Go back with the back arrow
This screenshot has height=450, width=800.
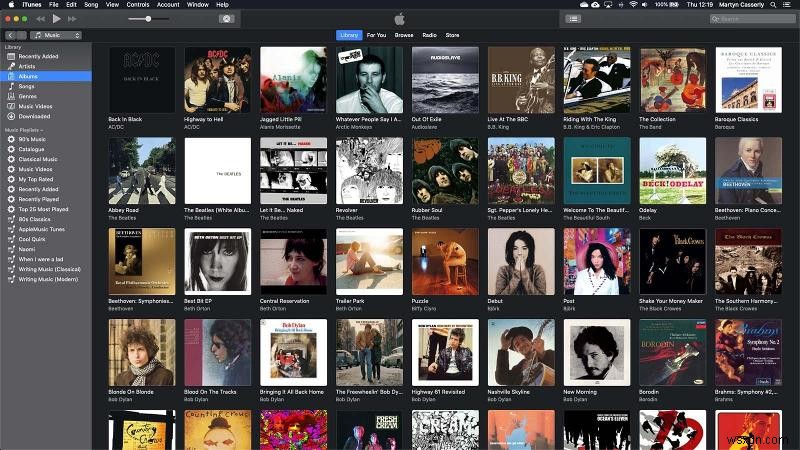(11, 35)
